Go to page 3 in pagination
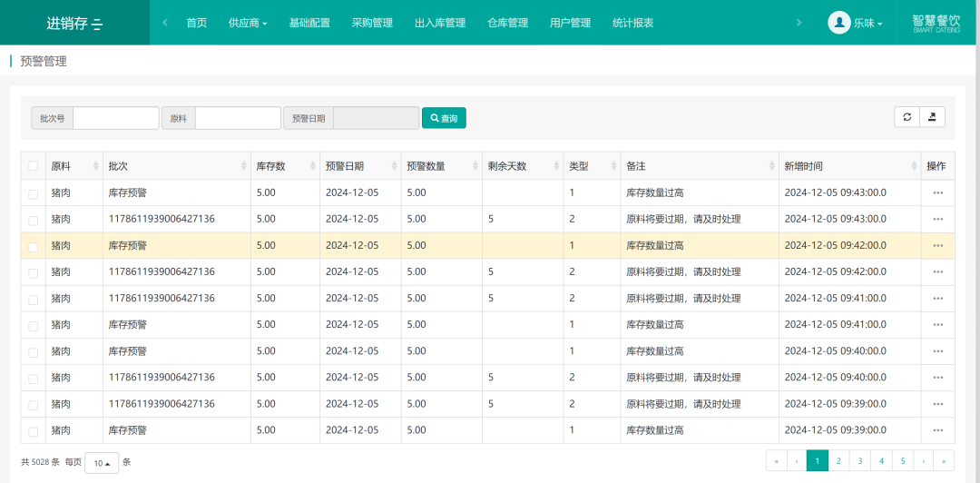 pyautogui.click(x=860, y=461)
